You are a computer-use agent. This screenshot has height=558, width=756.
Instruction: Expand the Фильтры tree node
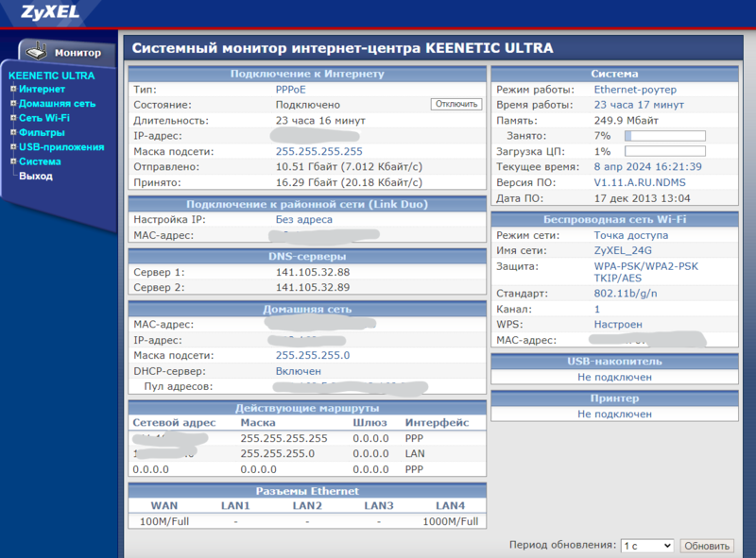[x=13, y=132]
